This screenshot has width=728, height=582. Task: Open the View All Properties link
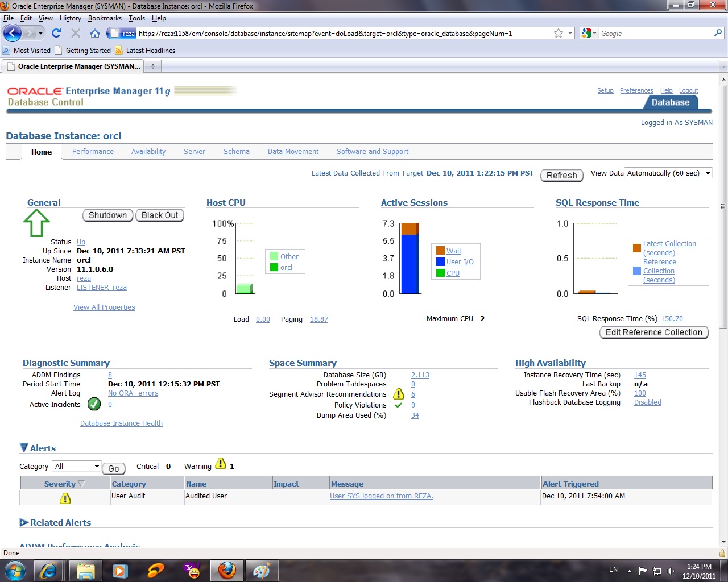[x=104, y=307]
